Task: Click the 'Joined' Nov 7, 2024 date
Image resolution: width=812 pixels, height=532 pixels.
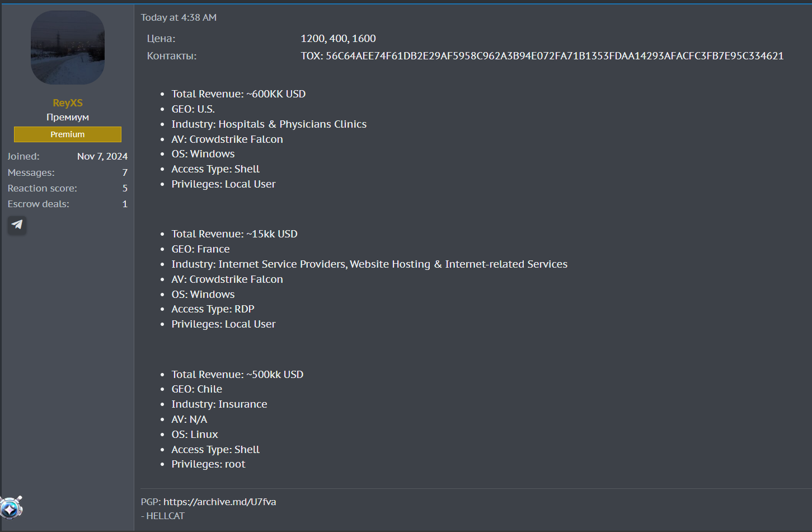Action: tap(102, 156)
